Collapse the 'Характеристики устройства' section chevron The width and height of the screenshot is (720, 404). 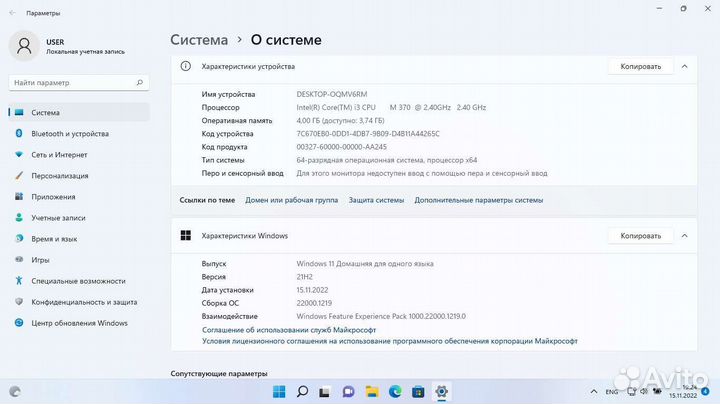click(685, 67)
